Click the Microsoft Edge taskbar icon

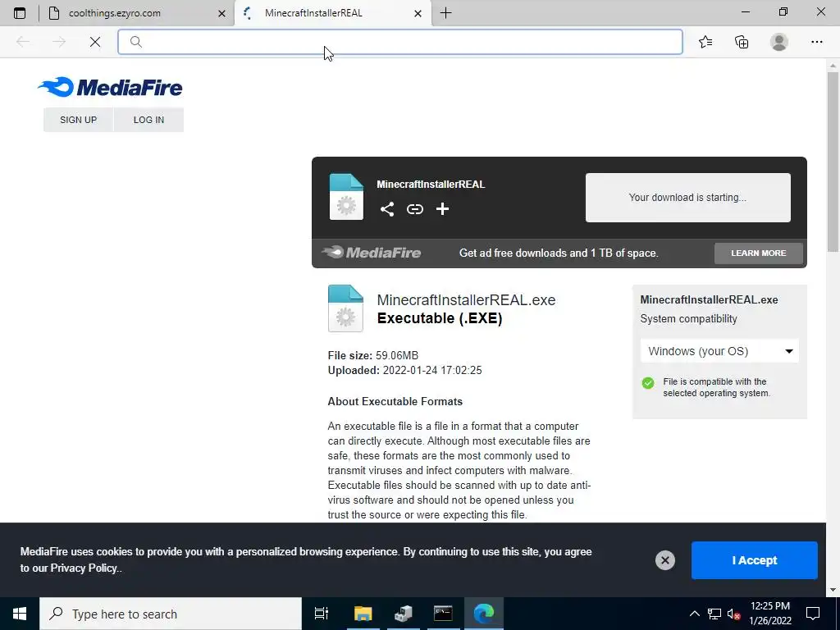click(x=484, y=614)
